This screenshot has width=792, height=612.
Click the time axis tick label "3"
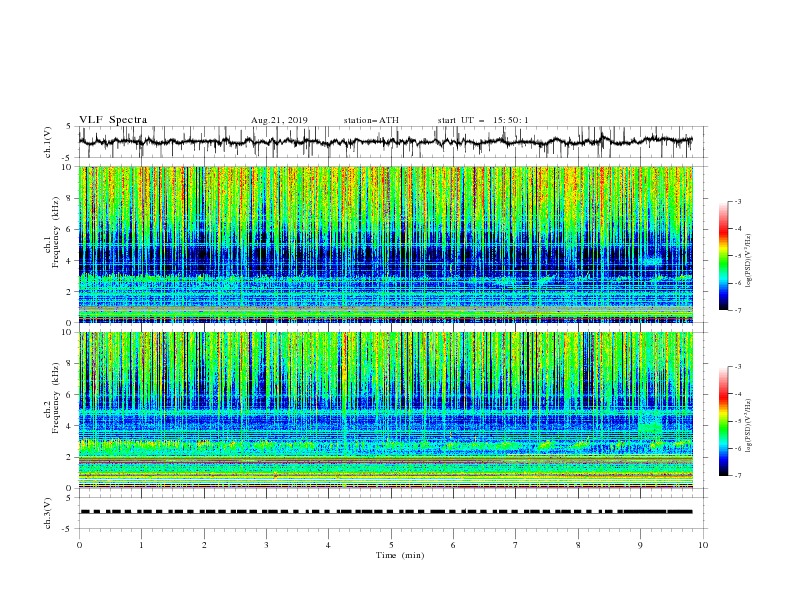(266, 545)
